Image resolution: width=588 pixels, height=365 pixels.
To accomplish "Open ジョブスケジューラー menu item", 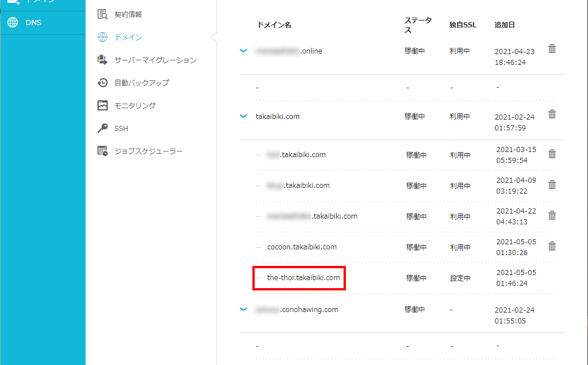I will 149,151.
